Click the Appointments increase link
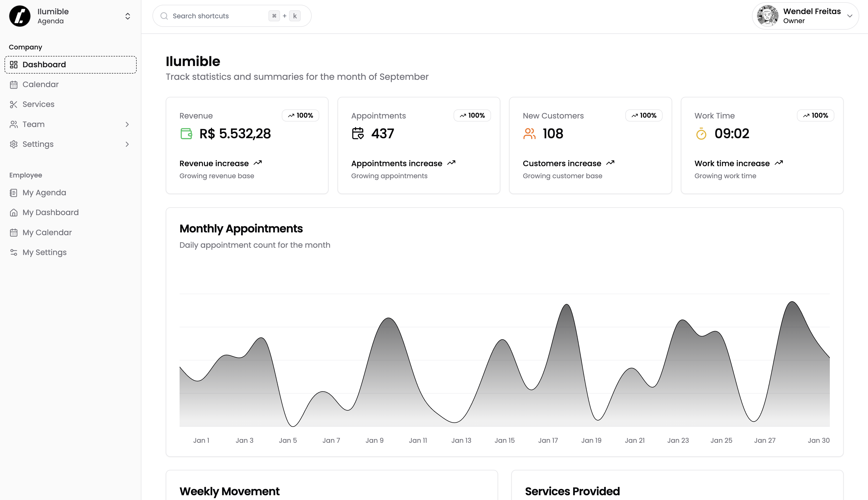 397,163
